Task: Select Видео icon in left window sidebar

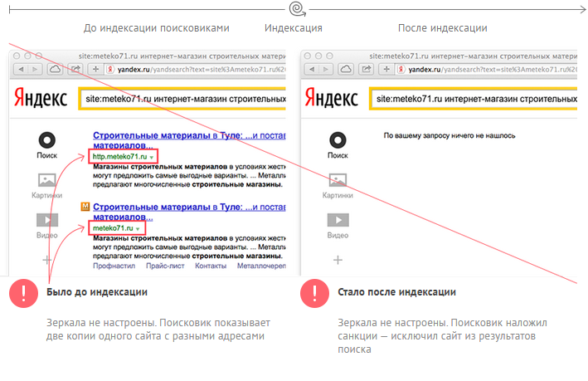Action: 47,220
